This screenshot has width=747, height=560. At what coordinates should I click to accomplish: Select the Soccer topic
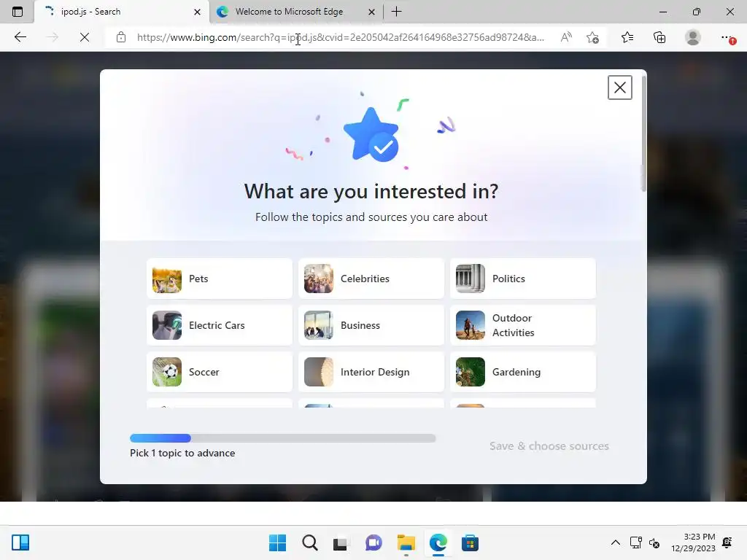coord(220,372)
